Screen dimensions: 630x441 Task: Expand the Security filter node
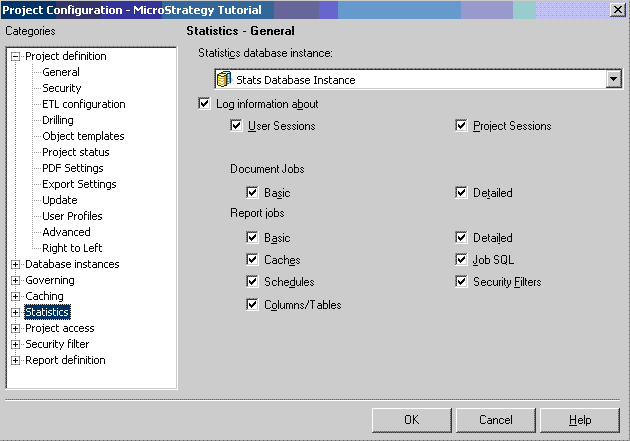click(15, 345)
